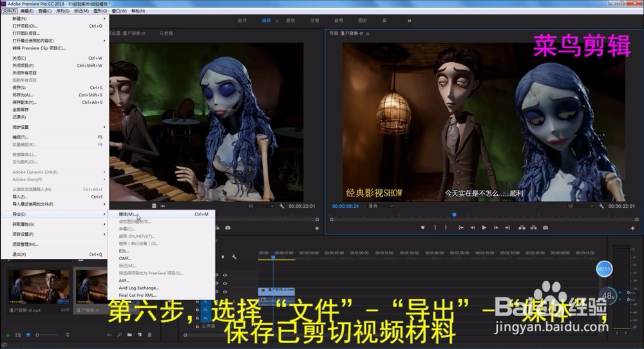Export frame with source monitor camera icon
The image size is (644, 349).
[x=228, y=227]
